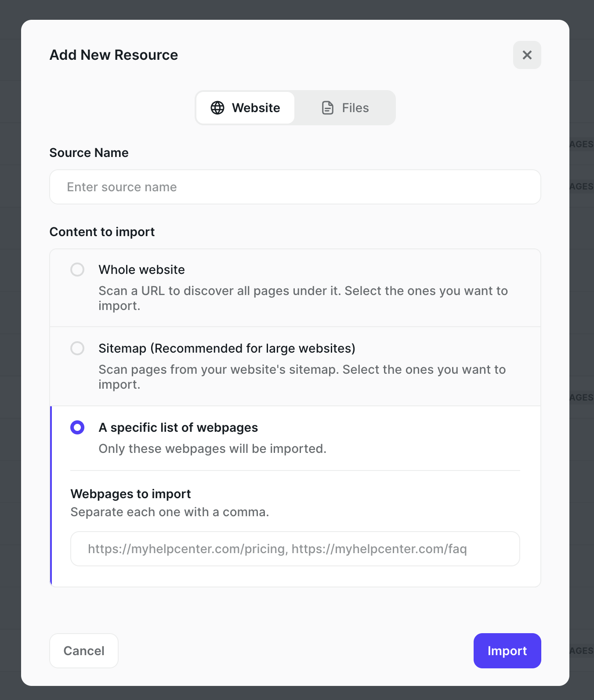Click the document icon on Files tab
The image size is (594, 700).
pyautogui.click(x=328, y=108)
